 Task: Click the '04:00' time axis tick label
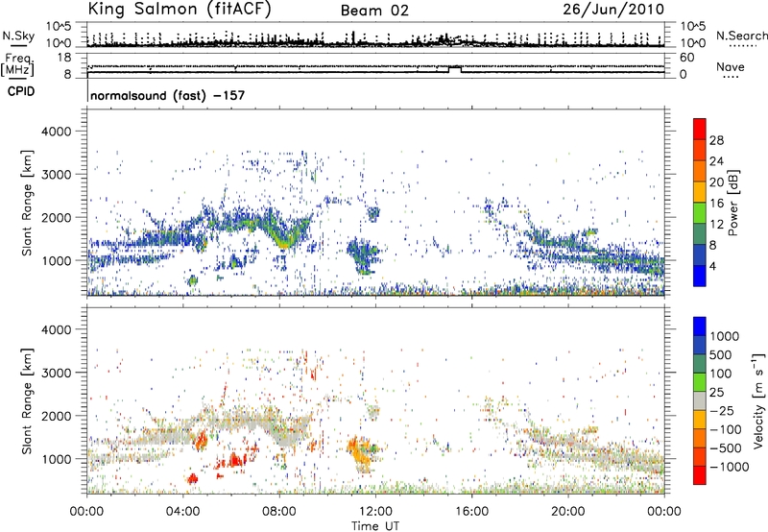click(x=183, y=512)
